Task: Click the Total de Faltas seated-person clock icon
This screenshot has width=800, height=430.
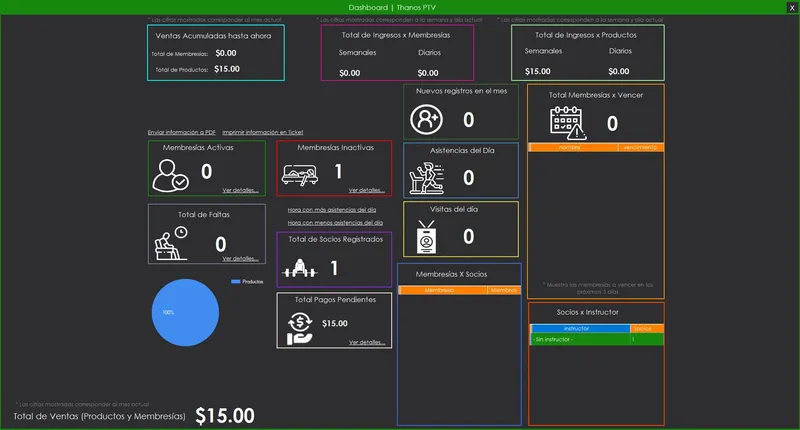Action: point(171,243)
